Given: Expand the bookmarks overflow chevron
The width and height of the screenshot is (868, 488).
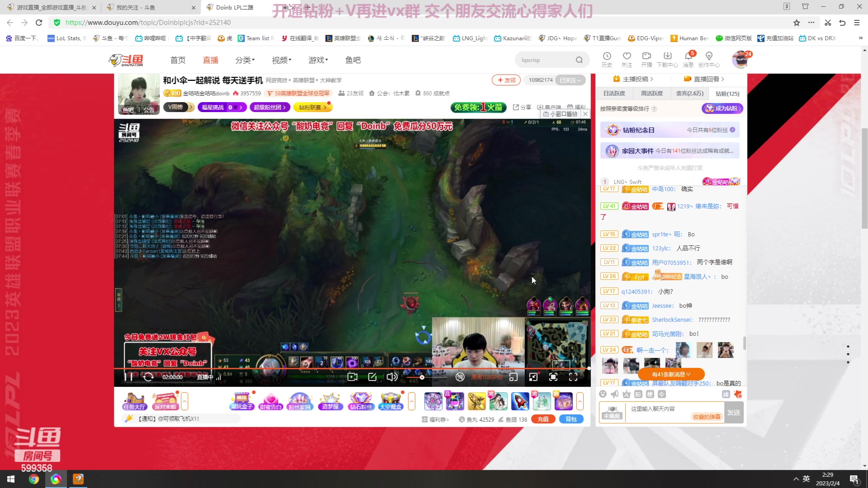Looking at the screenshot, I should click(860, 38).
